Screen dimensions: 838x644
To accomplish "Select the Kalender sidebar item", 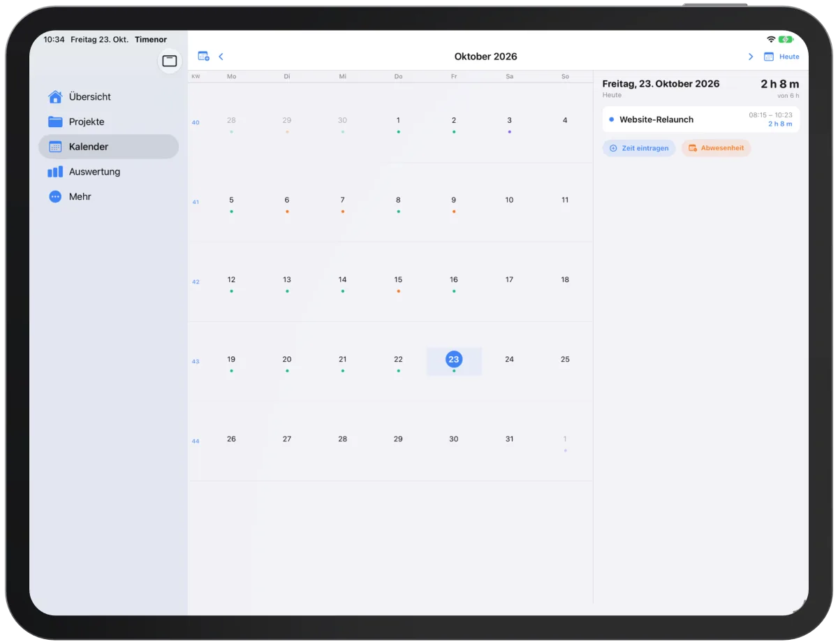I will [109, 147].
